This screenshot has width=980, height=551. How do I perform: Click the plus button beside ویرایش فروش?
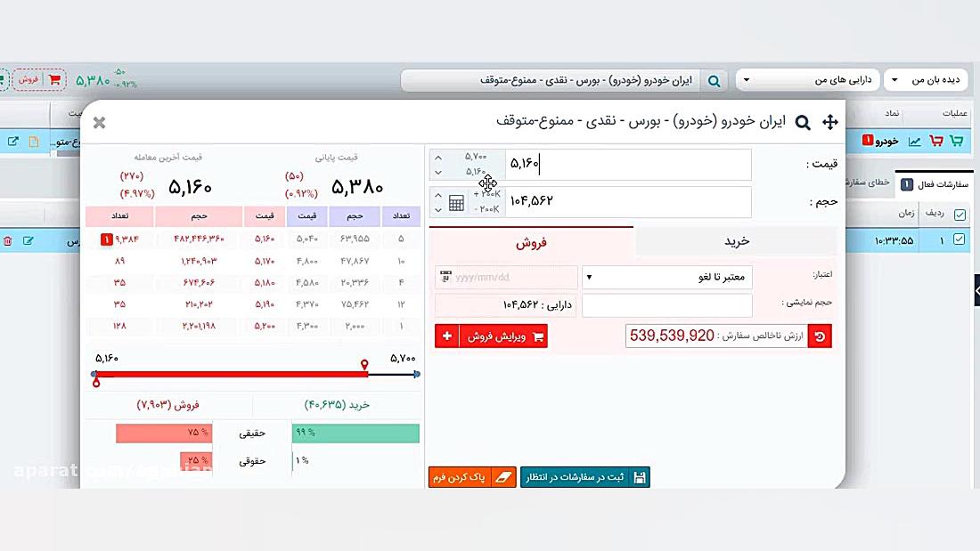[447, 336]
